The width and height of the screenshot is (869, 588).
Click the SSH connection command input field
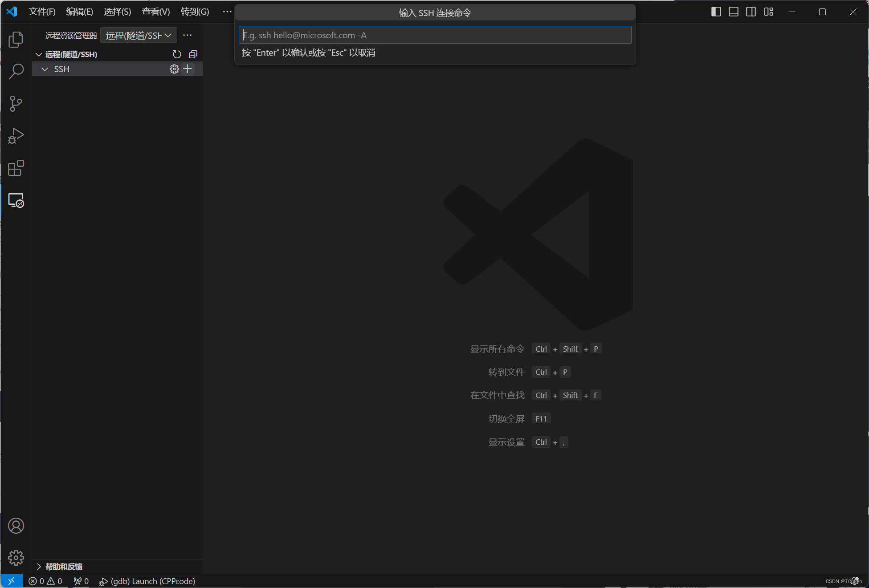tap(435, 35)
